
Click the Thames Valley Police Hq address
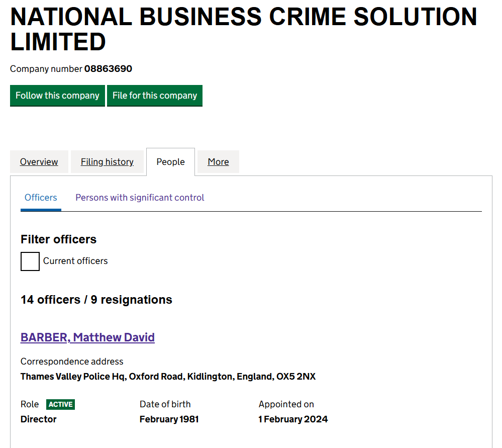(168, 377)
